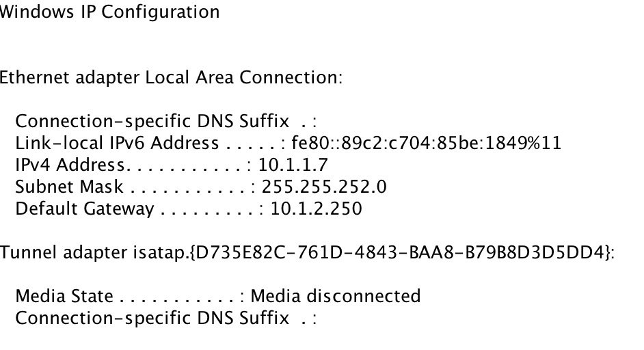Image resolution: width=644 pixels, height=350 pixels.
Task: Click the Windows IP Configuration heading
Action: pos(109,12)
